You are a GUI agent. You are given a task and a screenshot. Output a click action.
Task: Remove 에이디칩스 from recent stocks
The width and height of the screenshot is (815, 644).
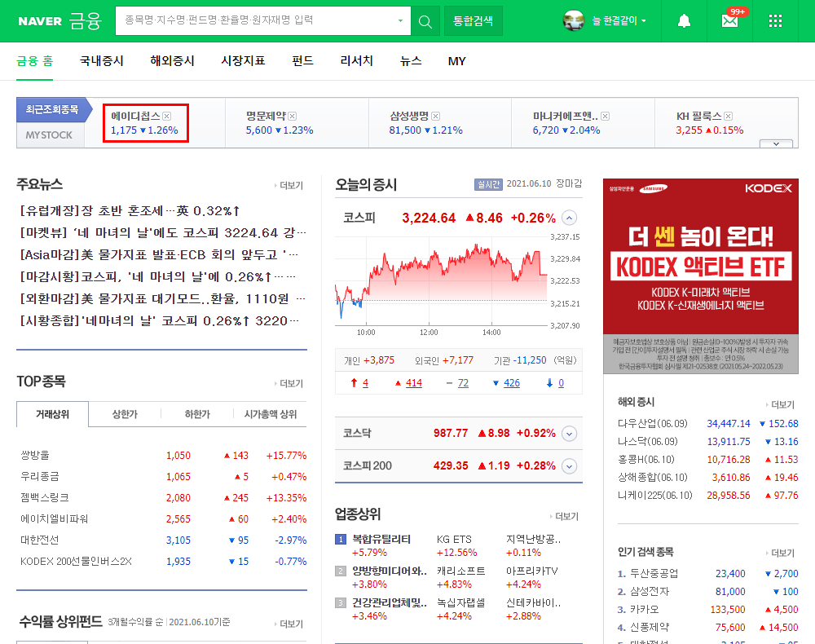[x=167, y=116]
